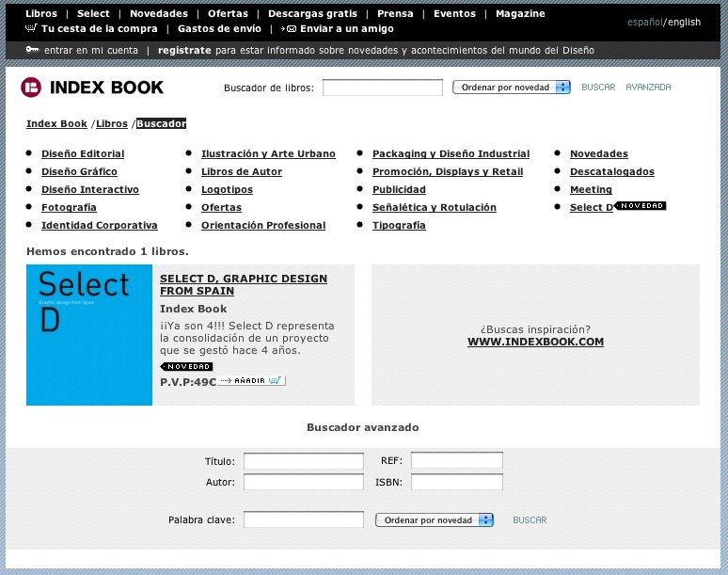
Task: Open Diseño Interactivo category
Action: (x=90, y=189)
